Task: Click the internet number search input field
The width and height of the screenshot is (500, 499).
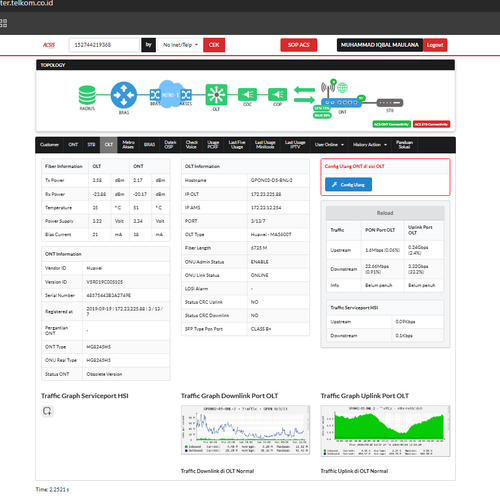Action: [x=104, y=45]
